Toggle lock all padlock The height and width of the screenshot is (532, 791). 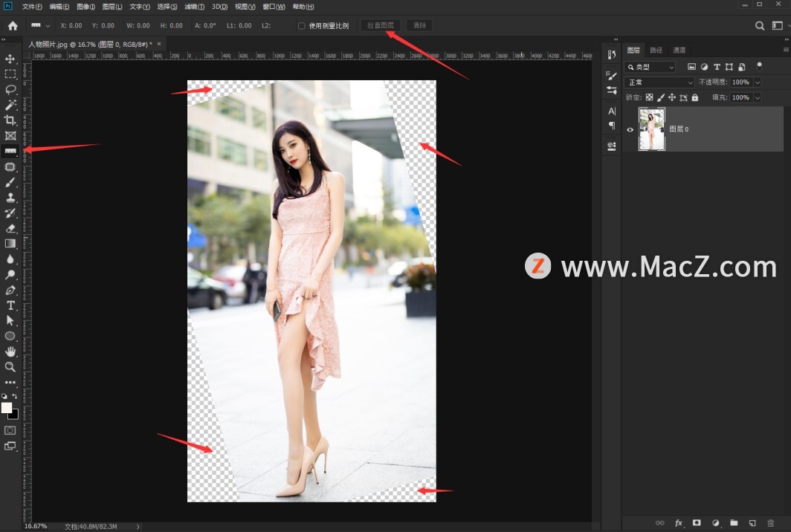click(694, 97)
